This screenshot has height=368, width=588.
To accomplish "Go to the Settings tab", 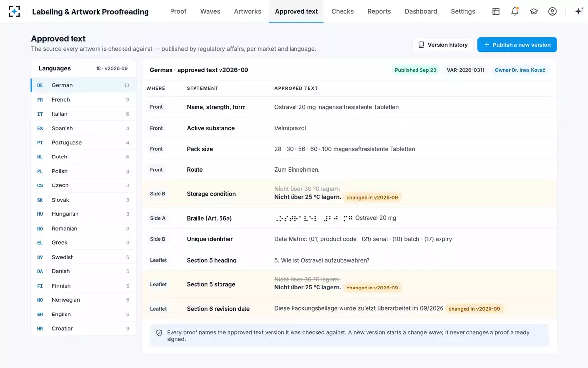I will click(463, 11).
